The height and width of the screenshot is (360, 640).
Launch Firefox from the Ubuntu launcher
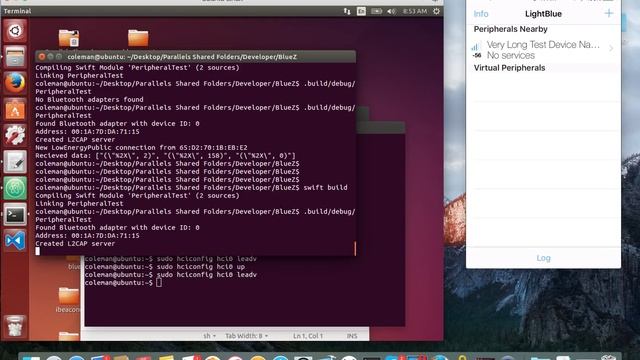[15, 83]
